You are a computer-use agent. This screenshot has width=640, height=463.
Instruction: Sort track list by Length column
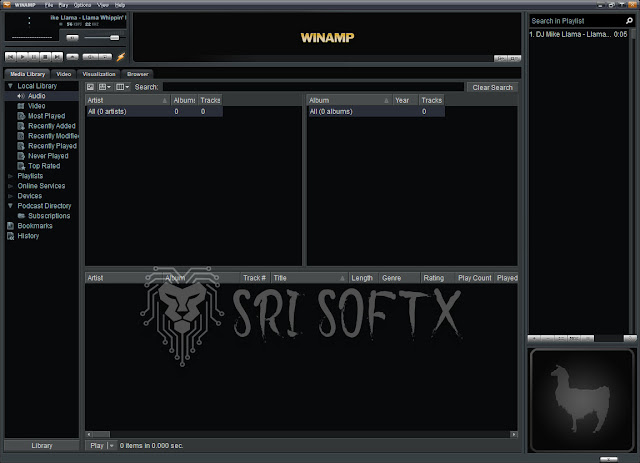click(363, 278)
